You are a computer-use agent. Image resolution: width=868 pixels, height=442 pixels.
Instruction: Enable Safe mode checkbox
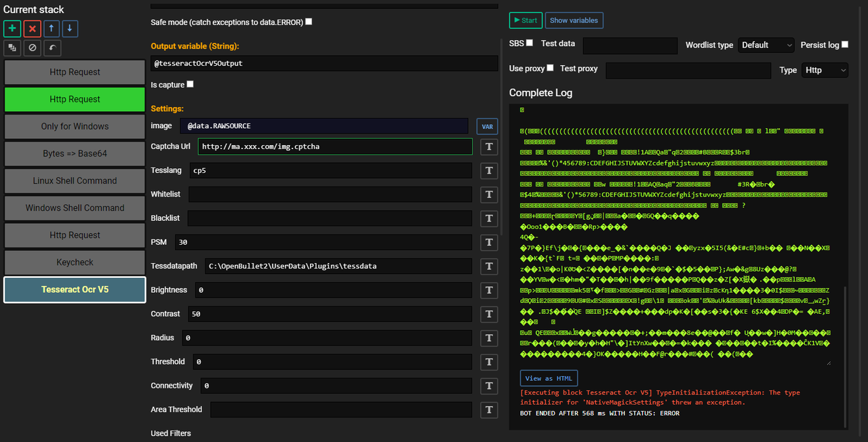pyautogui.click(x=309, y=22)
